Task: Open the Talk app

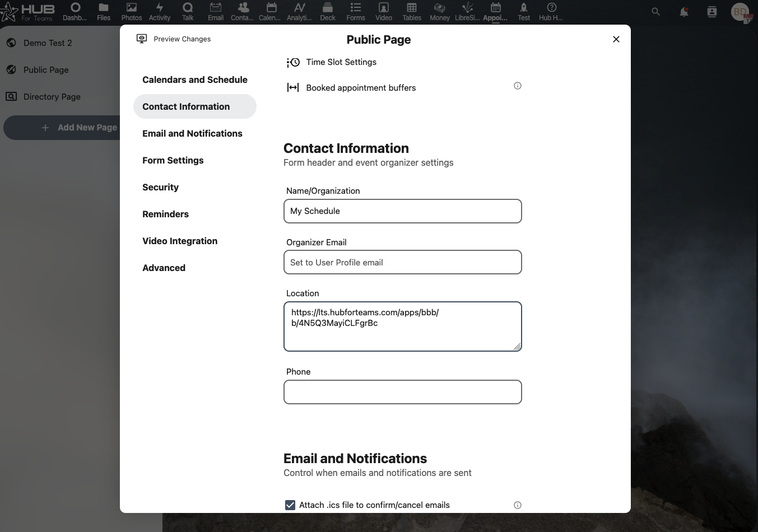Action: pos(188,12)
